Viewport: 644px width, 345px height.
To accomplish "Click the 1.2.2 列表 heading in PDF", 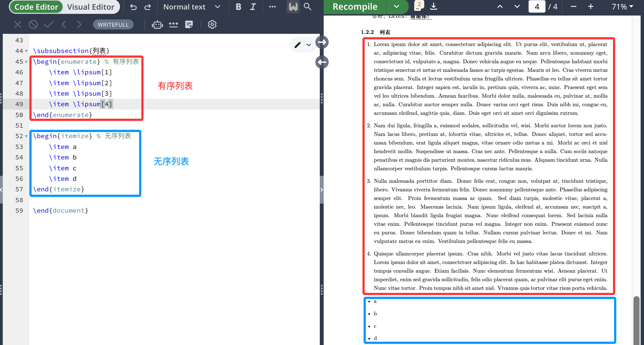I will [375, 32].
